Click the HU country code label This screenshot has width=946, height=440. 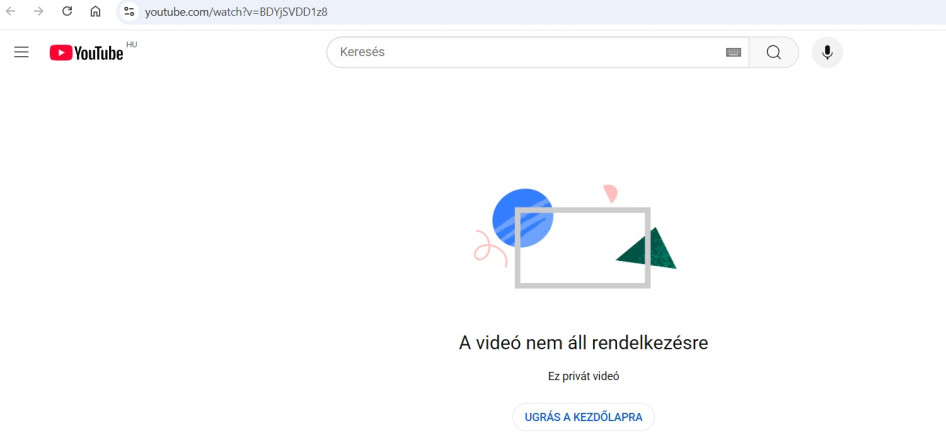click(x=132, y=45)
